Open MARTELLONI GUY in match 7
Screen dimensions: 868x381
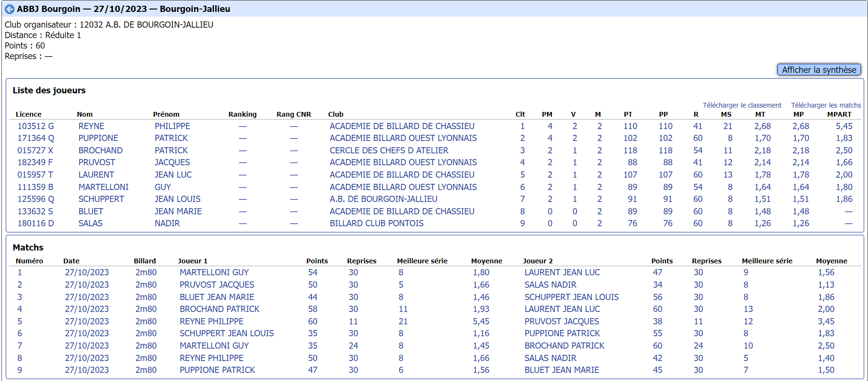click(214, 346)
